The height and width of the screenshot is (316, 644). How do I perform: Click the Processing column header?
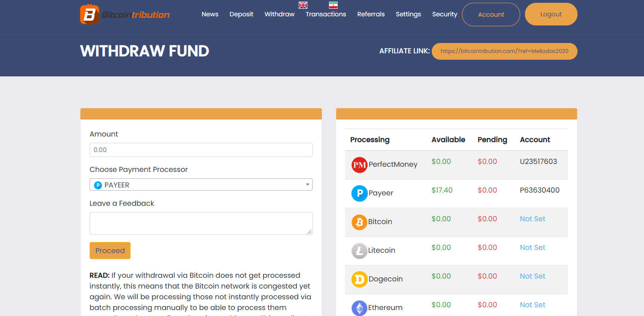(x=370, y=140)
